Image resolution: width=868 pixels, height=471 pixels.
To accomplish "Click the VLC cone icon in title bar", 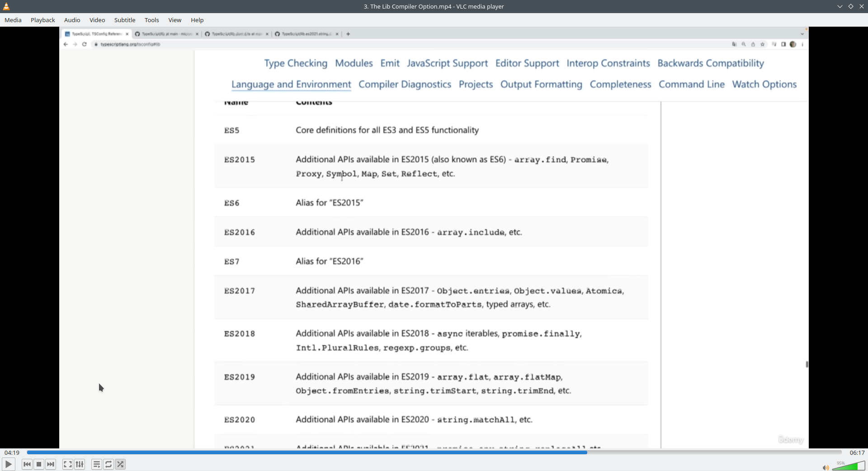I will 6,6.
